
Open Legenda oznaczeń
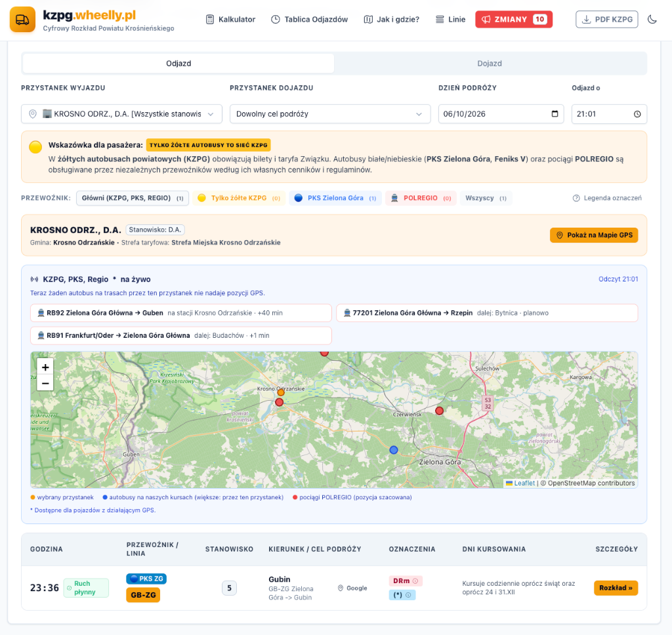pos(607,198)
